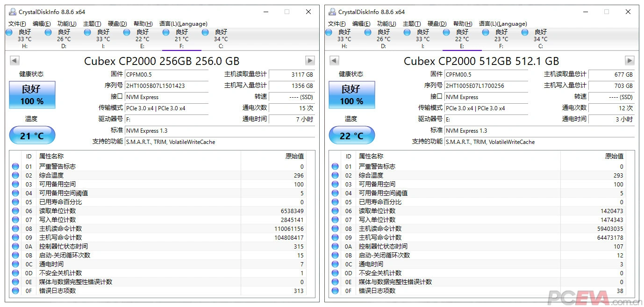Click 15 次 power-on count field
The image size is (644, 307).
click(292, 108)
